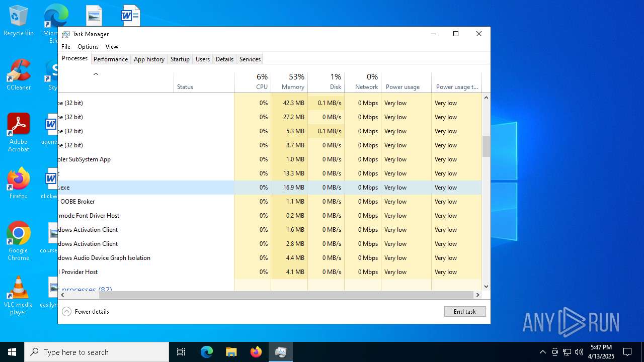Screen dimensions: 644x362
Task: Launch VLC media player shortcut
Action: [19, 296]
